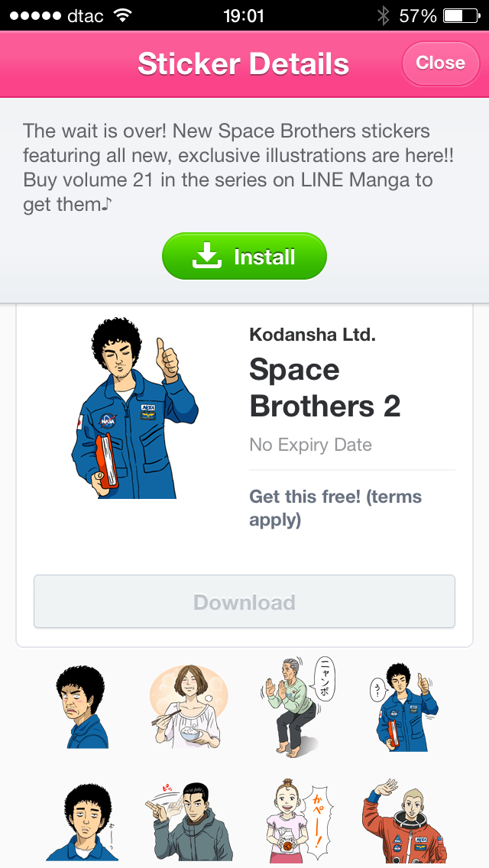Image resolution: width=489 pixels, height=868 pixels.
Task: Tap the 19:01 clock in status bar
Action: (244, 15)
